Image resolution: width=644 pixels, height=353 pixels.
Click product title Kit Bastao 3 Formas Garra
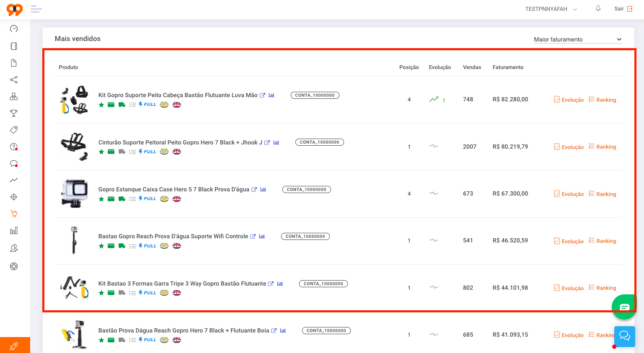tap(182, 283)
